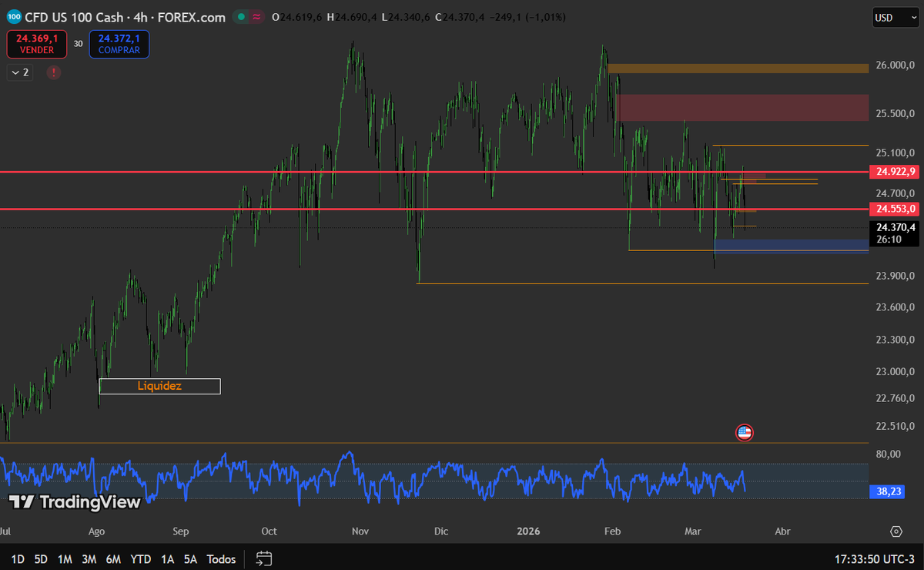Select the 5D time range

42,558
